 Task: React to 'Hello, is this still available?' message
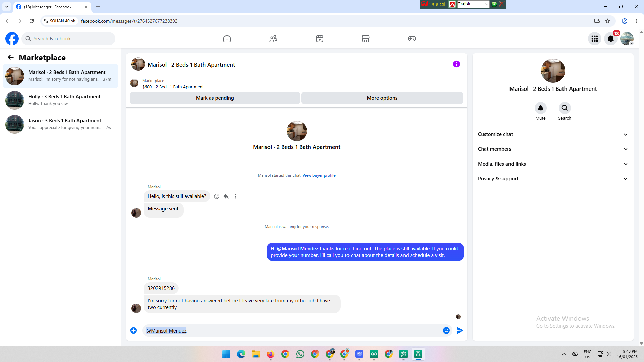coord(217,196)
